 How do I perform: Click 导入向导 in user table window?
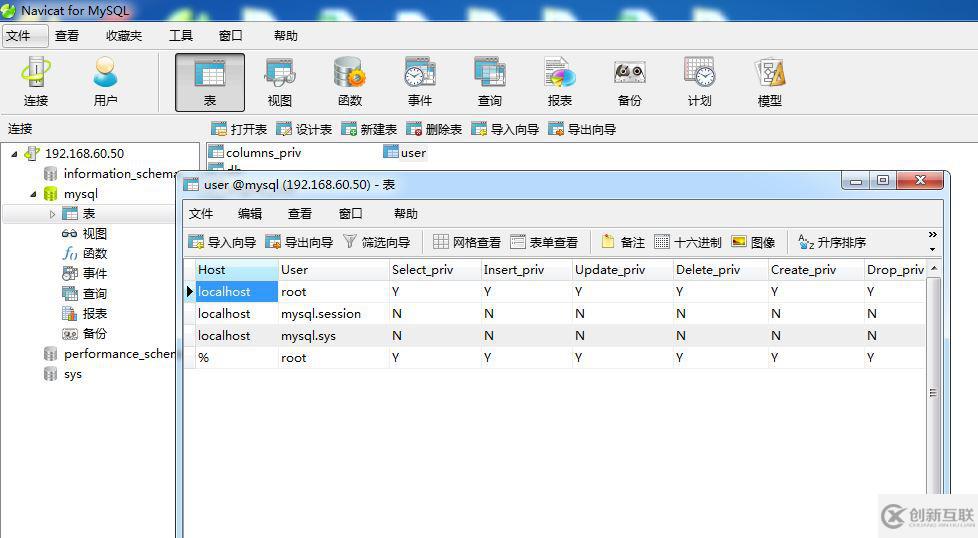222,242
